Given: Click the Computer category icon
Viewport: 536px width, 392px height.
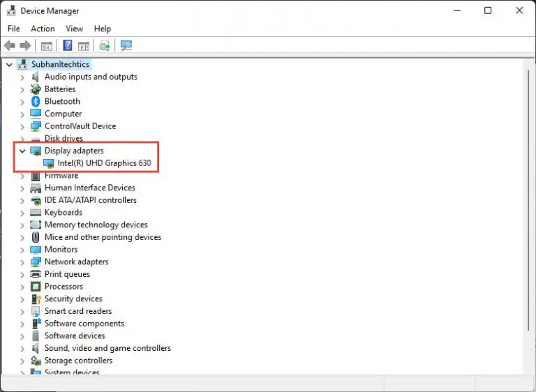Looking at the screenshot, I should tap(36, 114).
